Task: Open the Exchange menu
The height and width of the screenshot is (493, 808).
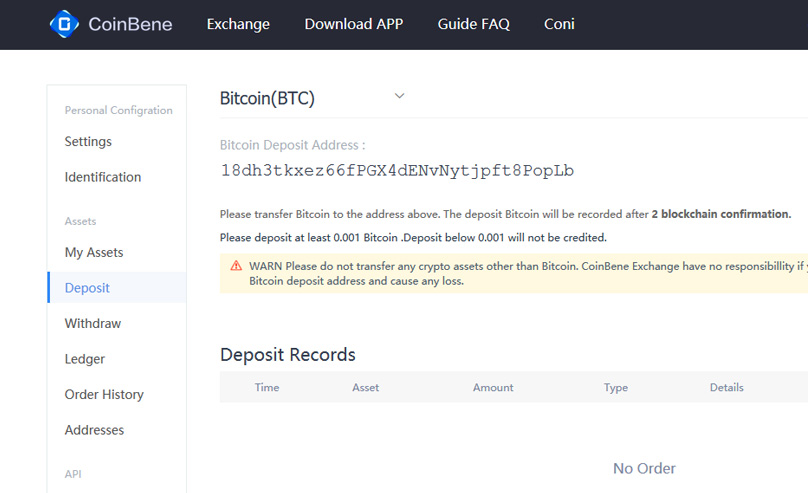Action: tap(238, 24)
